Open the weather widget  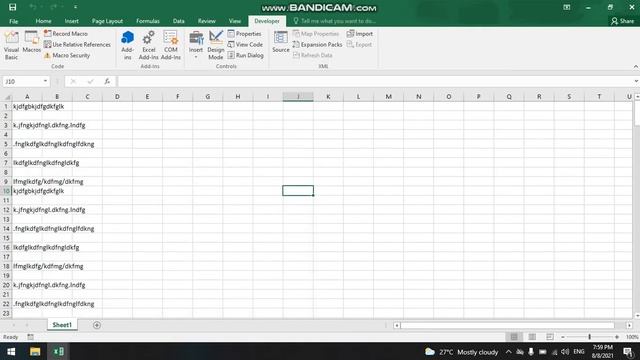tap(462, 351)
